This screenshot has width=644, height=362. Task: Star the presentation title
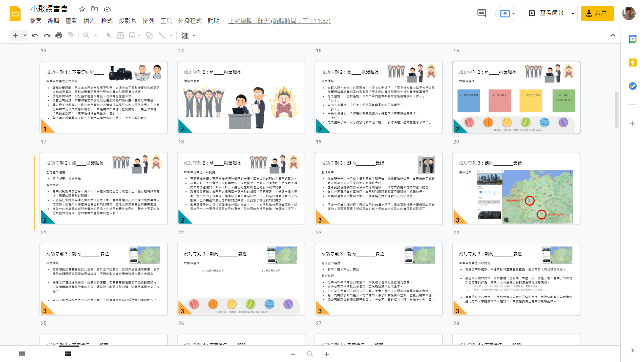click(x=82, y=9)
